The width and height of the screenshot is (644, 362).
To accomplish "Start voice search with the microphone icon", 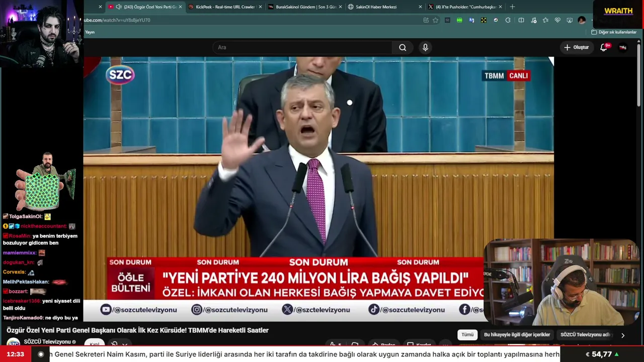I will (x=425, y=47).
